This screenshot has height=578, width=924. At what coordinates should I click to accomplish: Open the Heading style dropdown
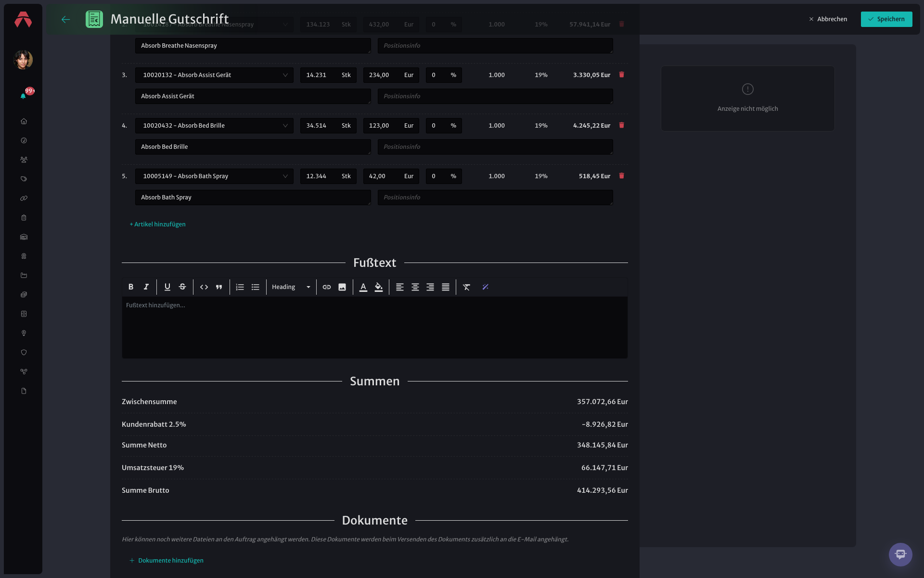click(x=291, y=287)
